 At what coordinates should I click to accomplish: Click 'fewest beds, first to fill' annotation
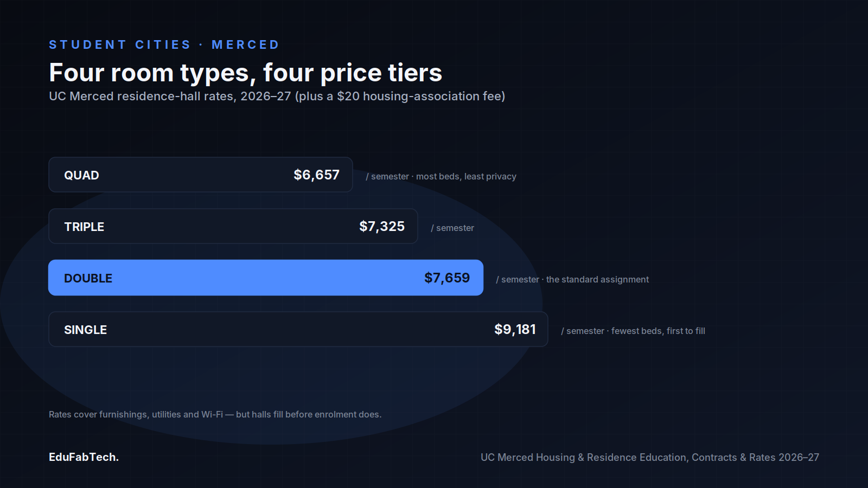658,331
